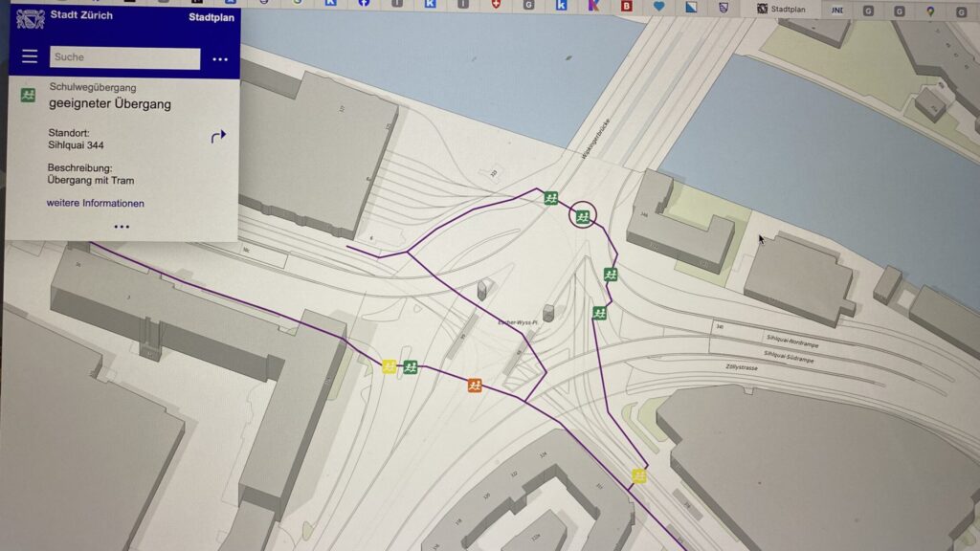Click the green crossing marker just below the circled one
980x551 pixels.
tap(611, 275)
